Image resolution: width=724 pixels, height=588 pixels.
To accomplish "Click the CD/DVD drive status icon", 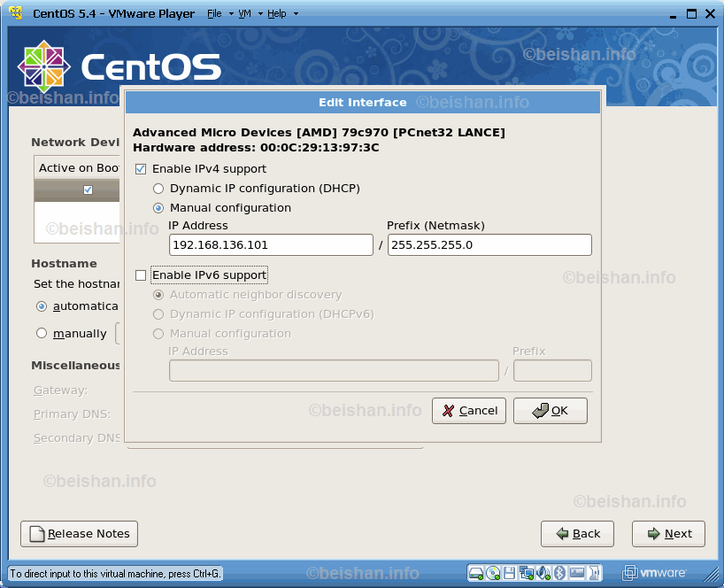I will pos(493,573).
